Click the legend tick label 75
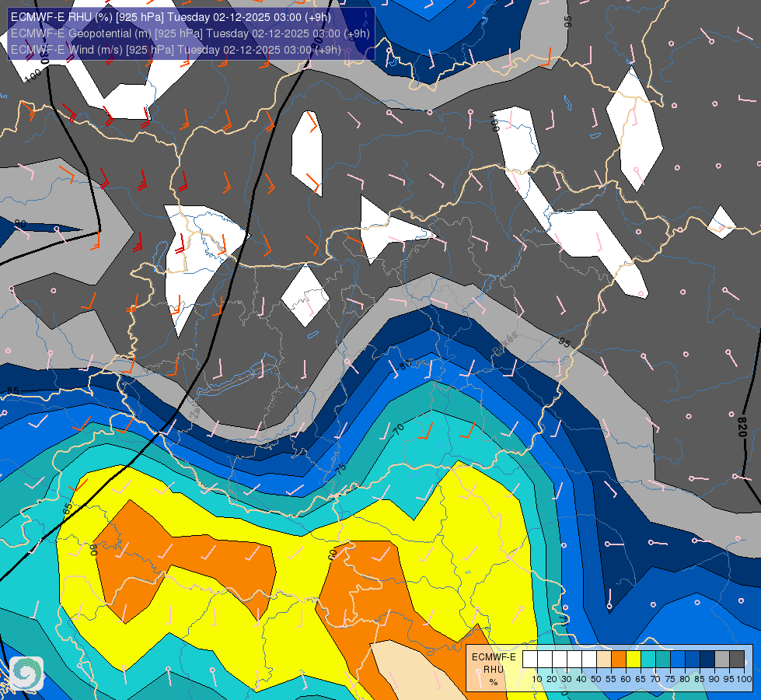Screen dimensions: 761x700 click(x=670, y=679)
